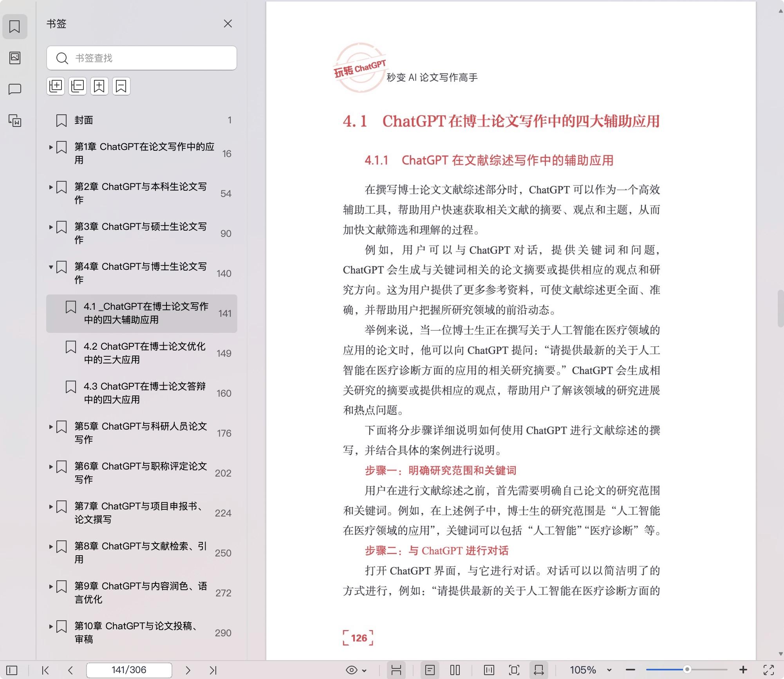Image resolution: width=784 pixels, height=679 pixels.
Task: Expand all bookmarks icon
Action: (x=56, y=86)
